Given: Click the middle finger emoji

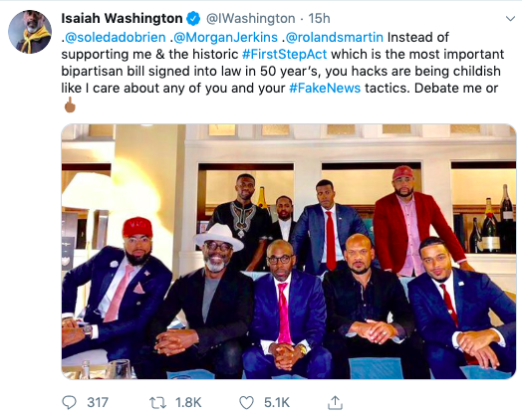Looking at the screenshot, I should (70, 105).
